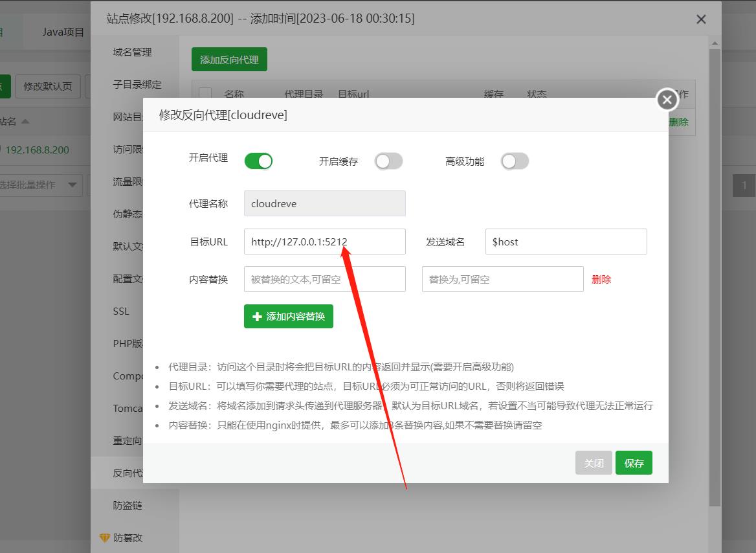The width and height of the screenshot is (756, 553).
Task: Close the site modification window
Action: pos(701,19)
